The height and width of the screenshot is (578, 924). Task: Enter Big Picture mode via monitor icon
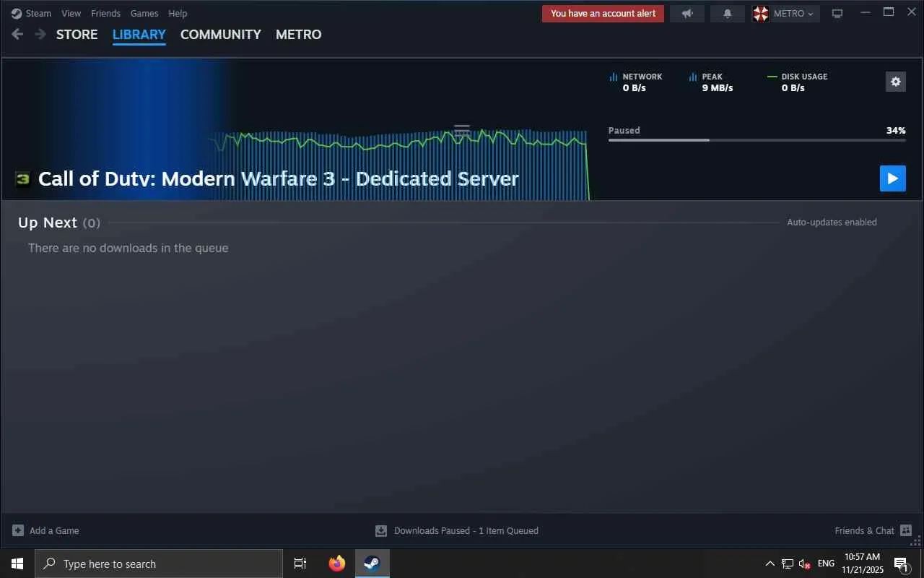click(x=837, y=13)
